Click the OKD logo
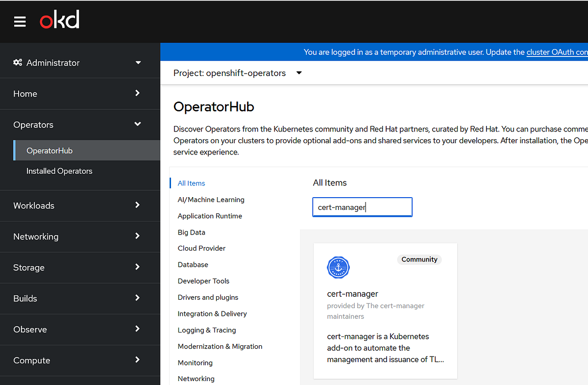 59,20
